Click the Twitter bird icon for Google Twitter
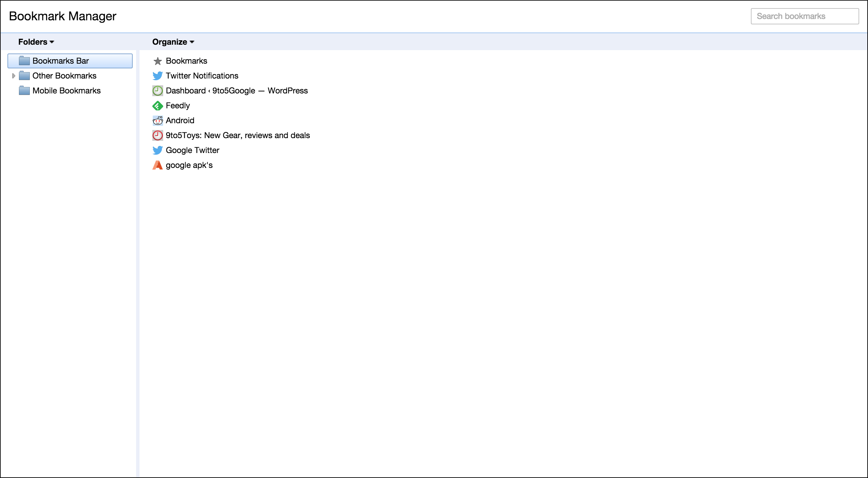The image size is (868, 478). coord(157,150)
